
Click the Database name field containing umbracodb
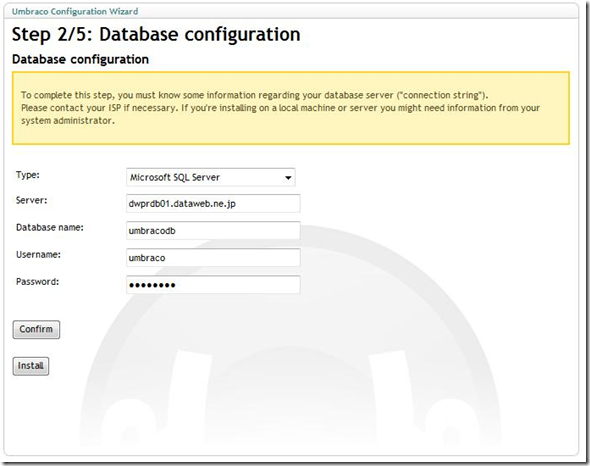(x=213, y=231)
